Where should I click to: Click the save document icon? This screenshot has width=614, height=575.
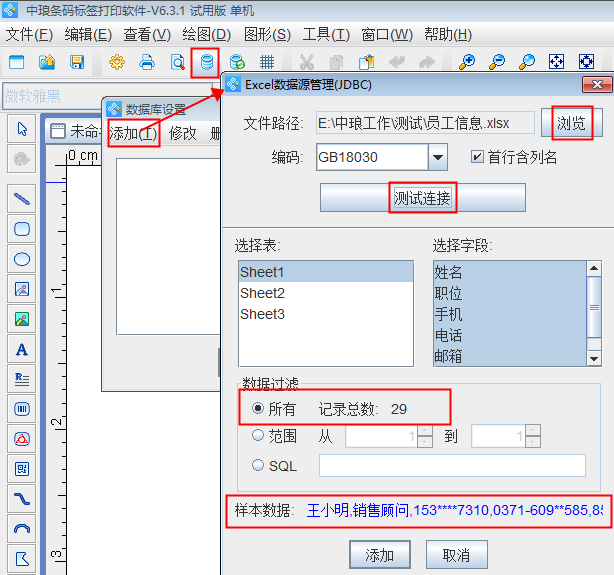click(x=77, y=62)
